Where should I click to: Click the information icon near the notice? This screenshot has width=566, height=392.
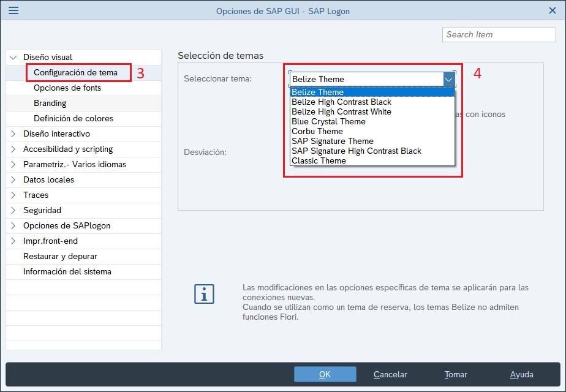pyautogui.click(x=204, y=294)
